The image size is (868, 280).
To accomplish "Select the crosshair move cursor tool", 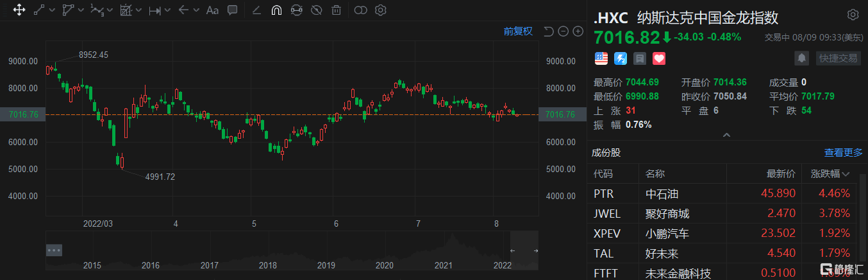I will click(x=19, y=10).
